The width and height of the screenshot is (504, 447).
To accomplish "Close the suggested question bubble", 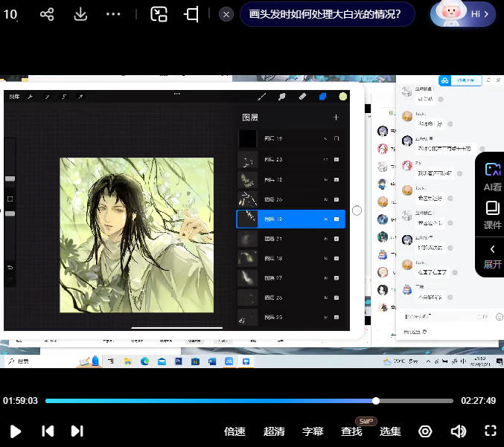I will [226, 14].
